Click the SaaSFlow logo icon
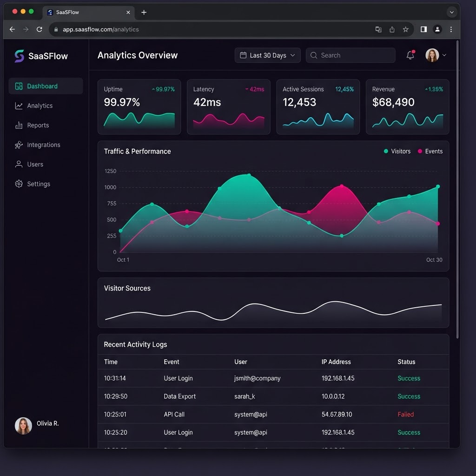This screenshot has width=476, height=476. (19, 56)
